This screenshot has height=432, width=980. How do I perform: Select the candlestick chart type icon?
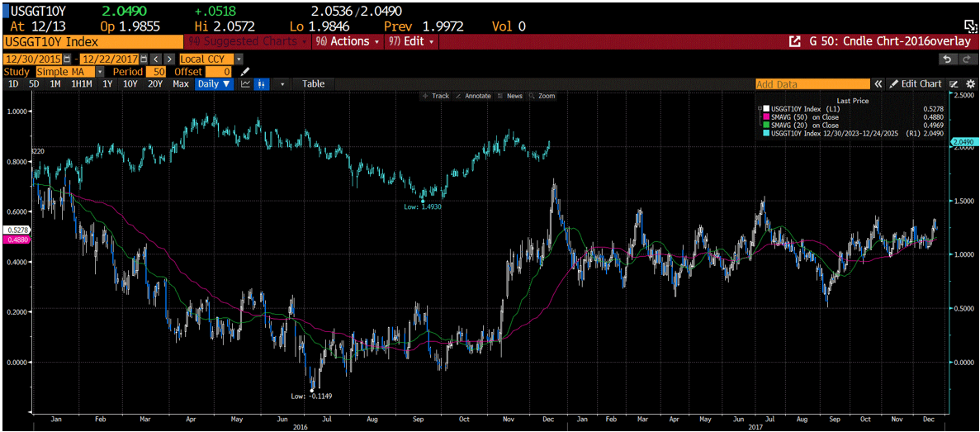tap(261, 83)
